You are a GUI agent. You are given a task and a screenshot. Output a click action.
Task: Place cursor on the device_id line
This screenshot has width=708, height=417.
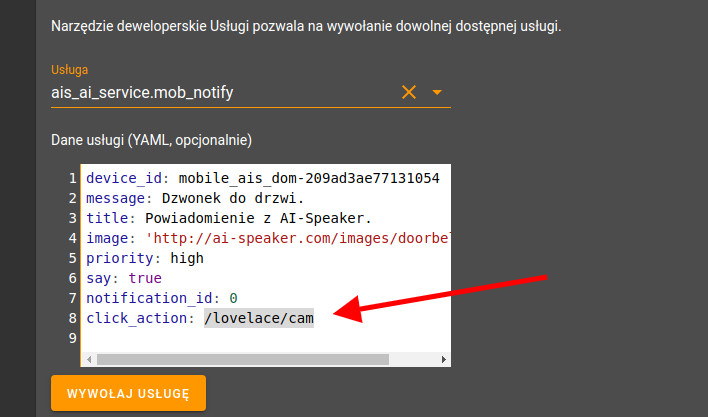263,178
